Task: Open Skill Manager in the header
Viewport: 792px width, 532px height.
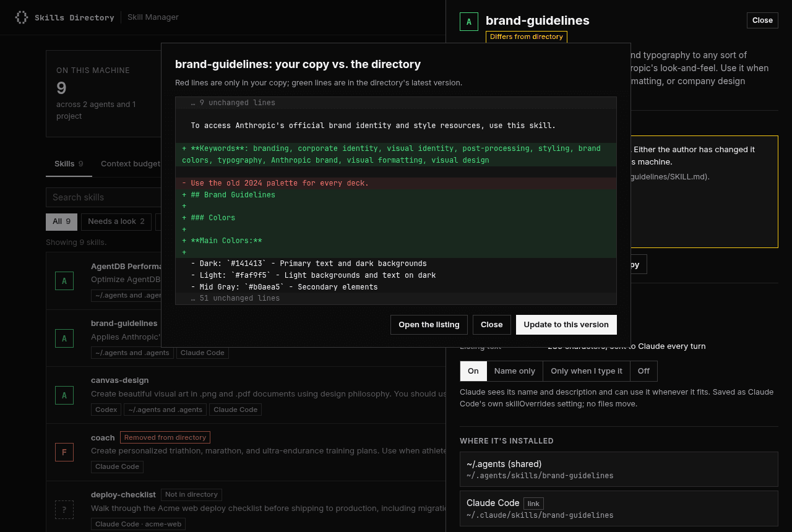Action: click(x=153, y=17)
